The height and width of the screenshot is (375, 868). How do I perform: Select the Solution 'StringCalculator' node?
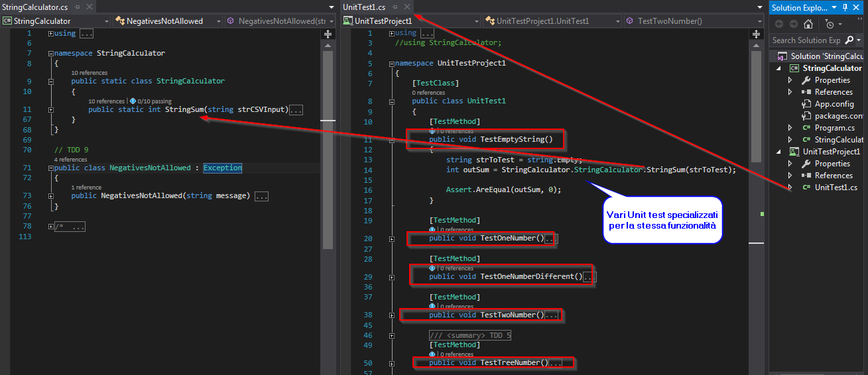tap(820, 56)
